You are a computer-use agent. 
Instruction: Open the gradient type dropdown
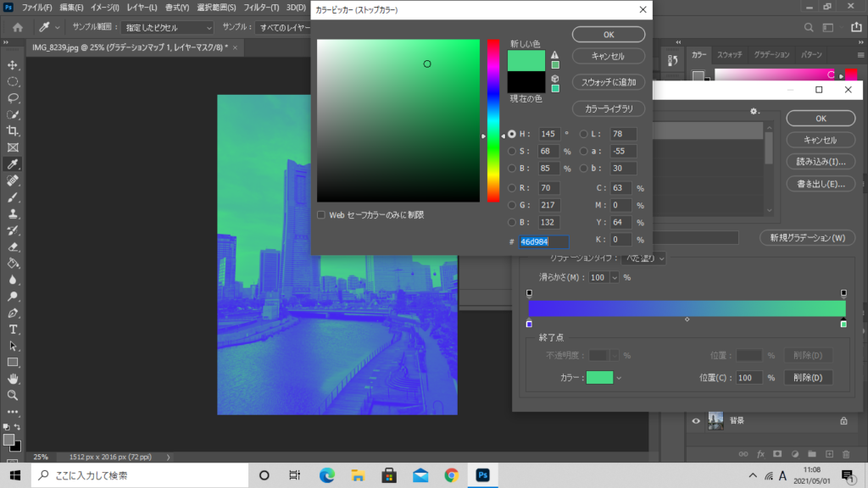[643, 258]
